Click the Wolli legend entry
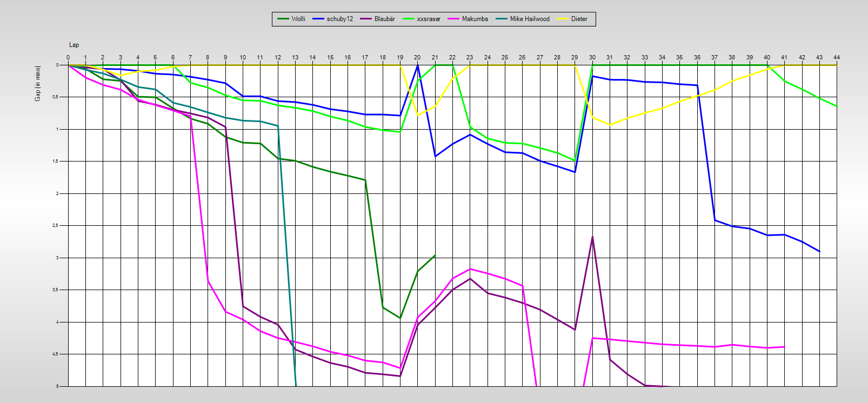This screenshot has height=403, width=868. [291, 19]
